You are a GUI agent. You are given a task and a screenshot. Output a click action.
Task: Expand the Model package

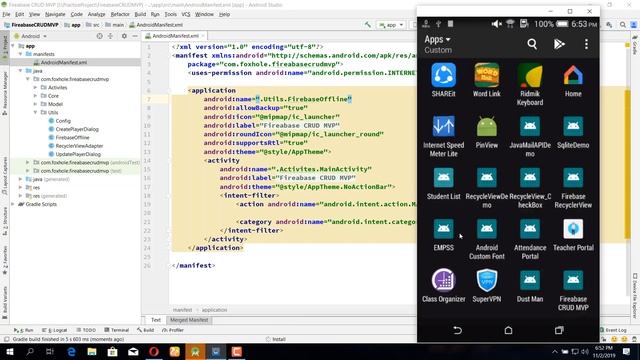(35, 104)
